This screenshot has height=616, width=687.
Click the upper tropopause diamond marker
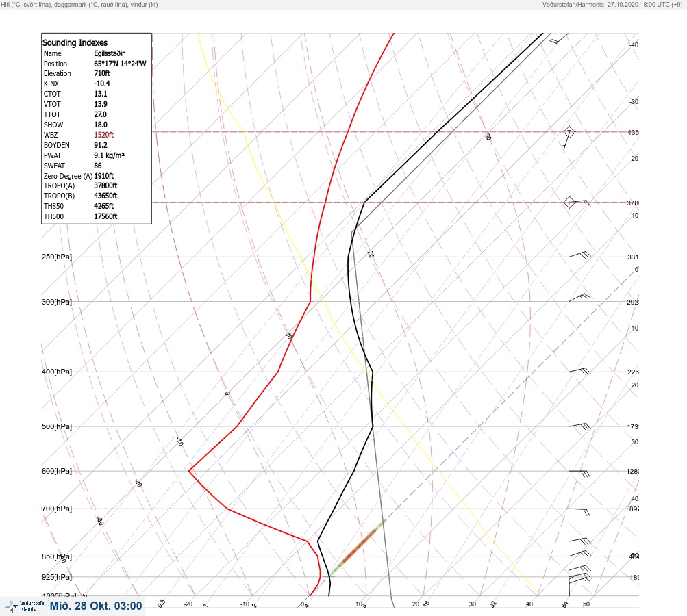click(x=569, y=132)
